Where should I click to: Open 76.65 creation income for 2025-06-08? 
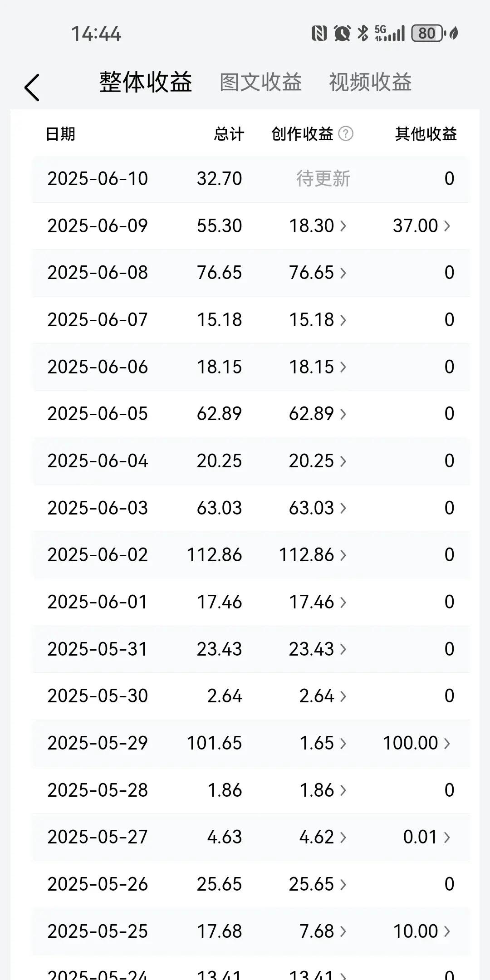point(318,273)
